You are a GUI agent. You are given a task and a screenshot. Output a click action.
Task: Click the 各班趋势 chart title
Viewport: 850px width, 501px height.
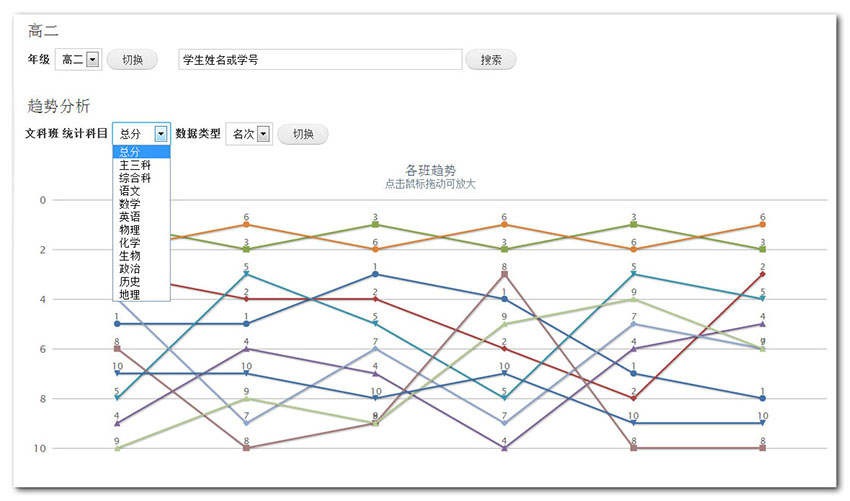[430, 170]
